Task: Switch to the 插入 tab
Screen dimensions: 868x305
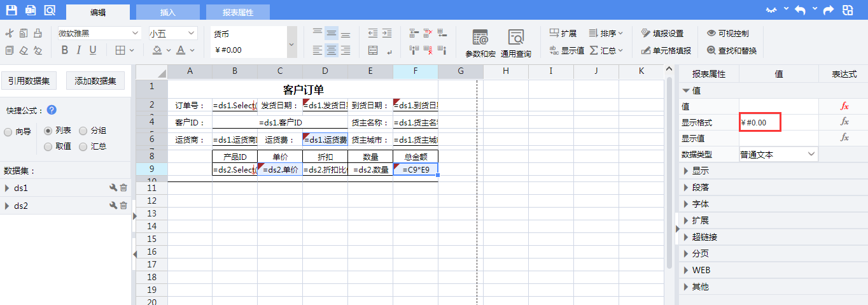Action: (x=168, y=12)
